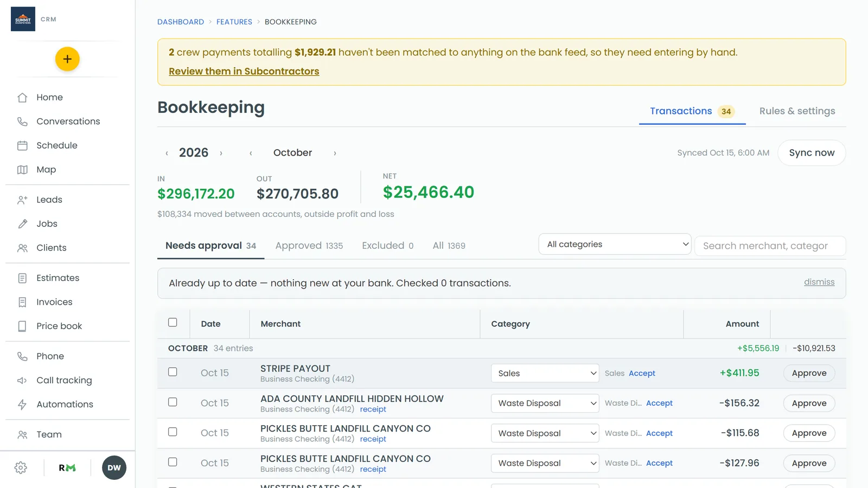This screenshot has height=488, width=868.
Task: Open settings gear icon at sidebar bottom
Action: [x=21, y=468]
